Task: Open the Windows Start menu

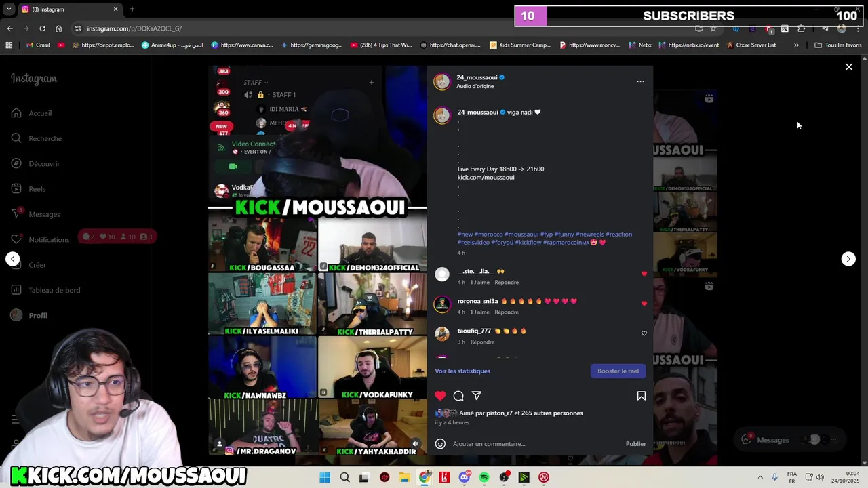Action: coord(325,478)
